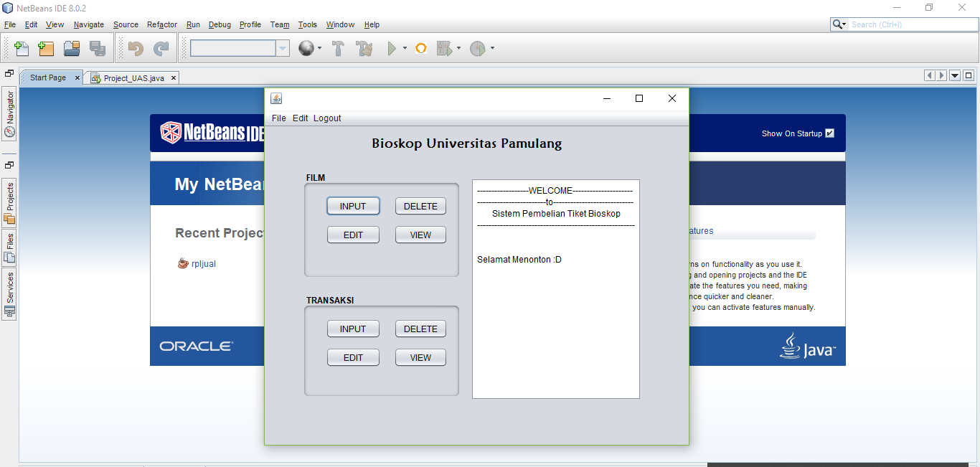
Task: Create a new file with the New File icon
Action: click(20, 48)
